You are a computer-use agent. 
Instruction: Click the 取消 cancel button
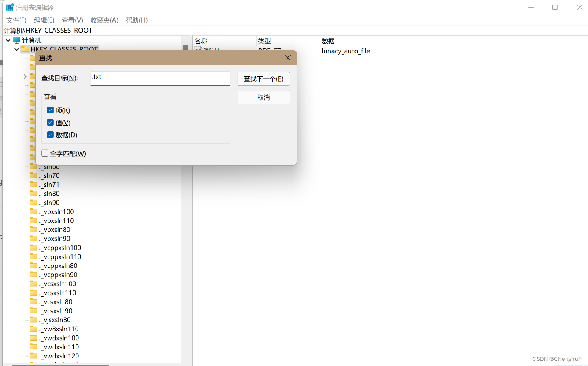264,97
